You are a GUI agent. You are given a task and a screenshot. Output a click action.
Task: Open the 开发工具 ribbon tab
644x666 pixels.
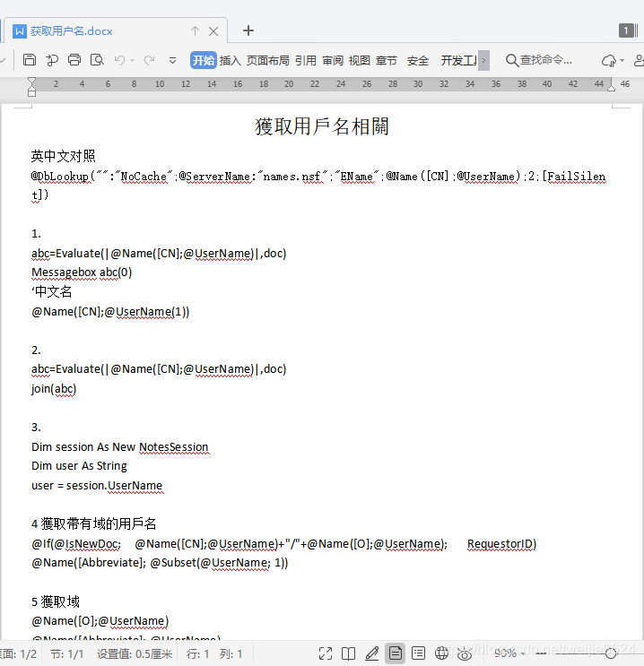coord(458,60)
